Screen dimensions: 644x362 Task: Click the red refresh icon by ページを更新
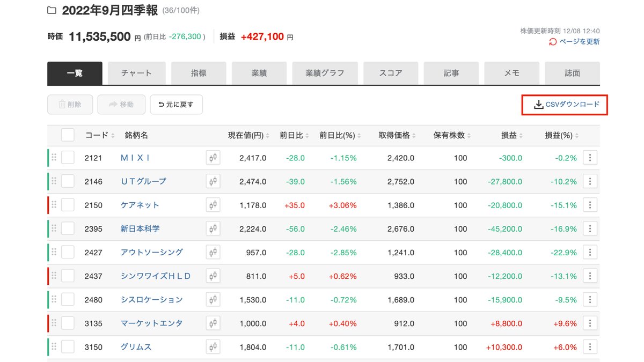(x=553, y=42)
